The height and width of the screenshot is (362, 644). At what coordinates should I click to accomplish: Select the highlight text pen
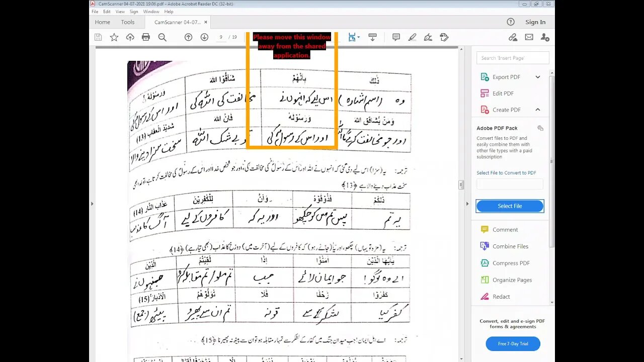[x=412, y=37]
